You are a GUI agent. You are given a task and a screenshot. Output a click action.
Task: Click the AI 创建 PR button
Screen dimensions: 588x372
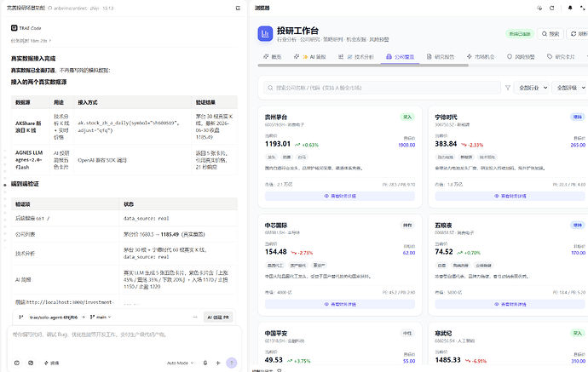pyautogui.click(x=218, y=317)
